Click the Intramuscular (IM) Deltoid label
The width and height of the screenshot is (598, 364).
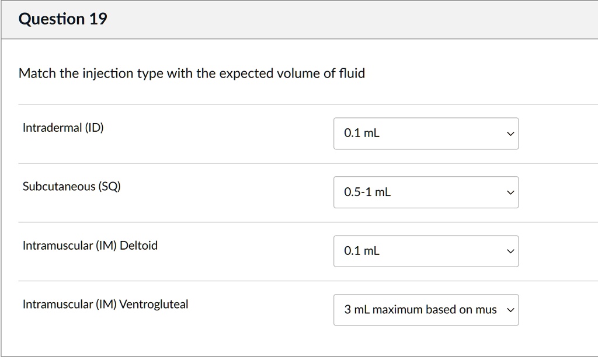tap(89, 245)
